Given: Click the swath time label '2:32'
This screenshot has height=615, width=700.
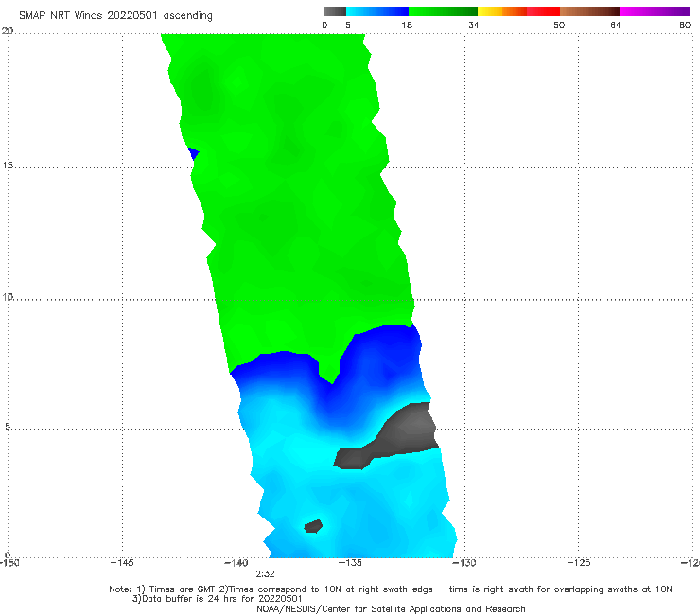Looking at the screenshot, I should (265, 574).
